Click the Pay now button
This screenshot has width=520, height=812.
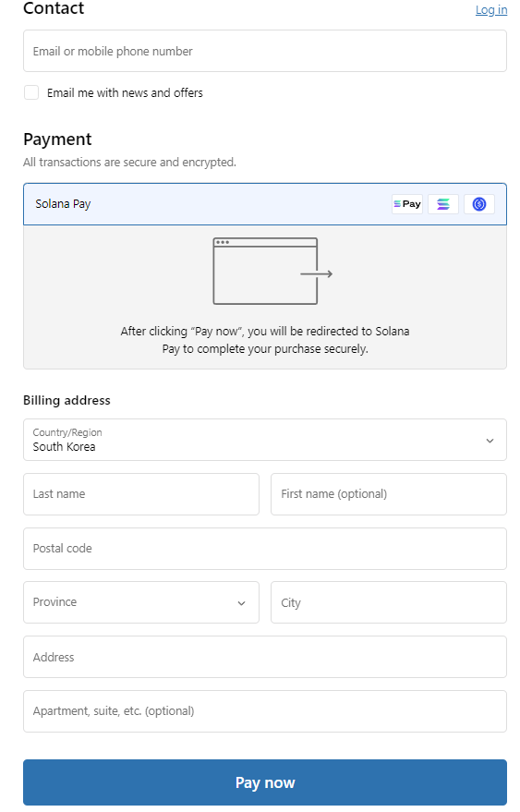coord(265,782)
